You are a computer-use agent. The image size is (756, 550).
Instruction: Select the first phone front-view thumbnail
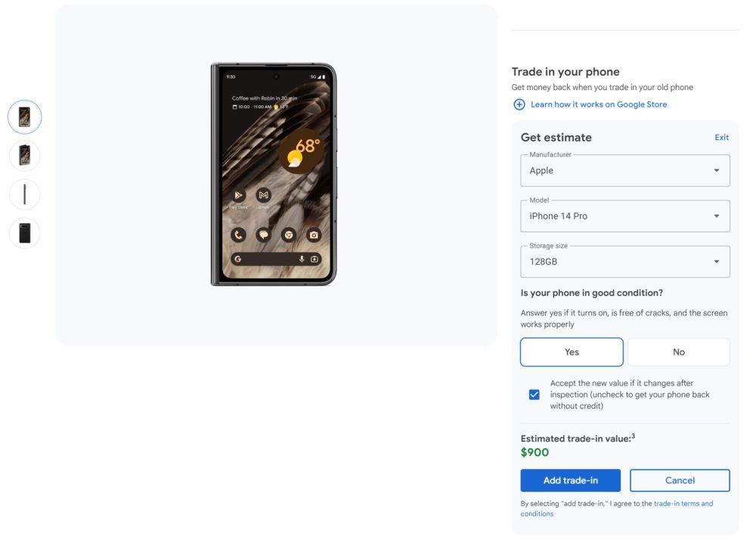(x=25, y=117)
